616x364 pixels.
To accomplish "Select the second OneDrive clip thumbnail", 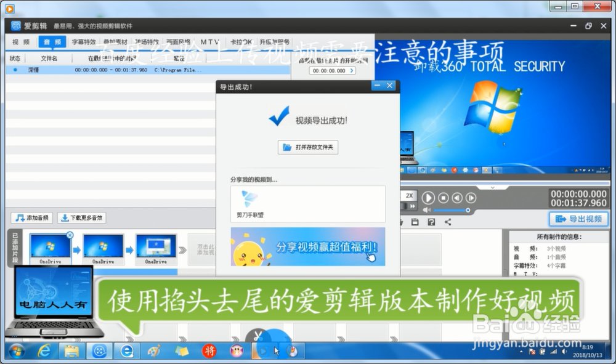I will (x=103, y=249).
